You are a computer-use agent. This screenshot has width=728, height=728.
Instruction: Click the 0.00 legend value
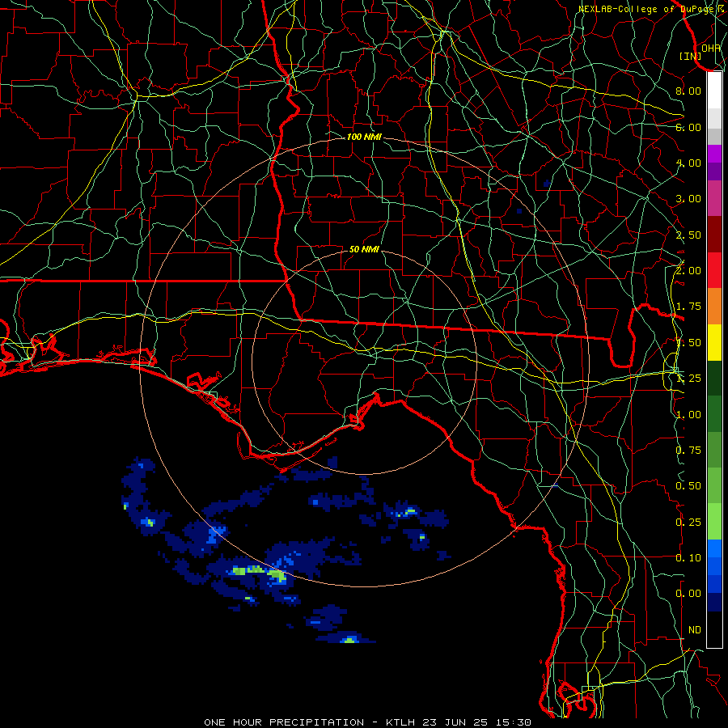(x=688, y=594)
